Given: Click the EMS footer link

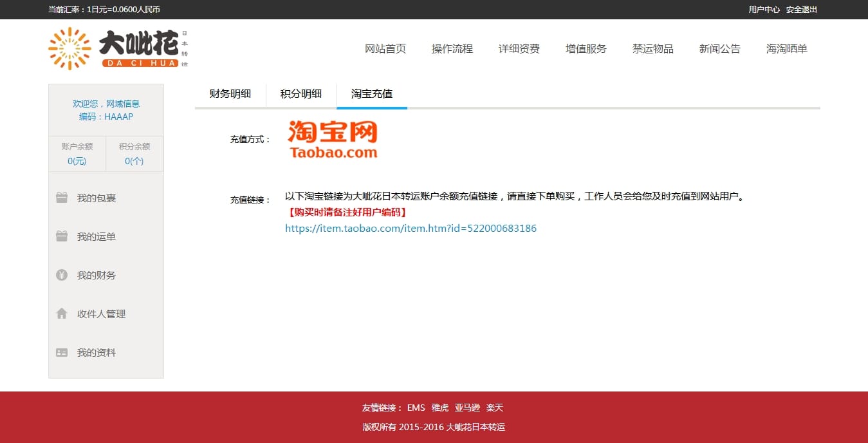Looking at the screenshot, I should tap(416, 408).
